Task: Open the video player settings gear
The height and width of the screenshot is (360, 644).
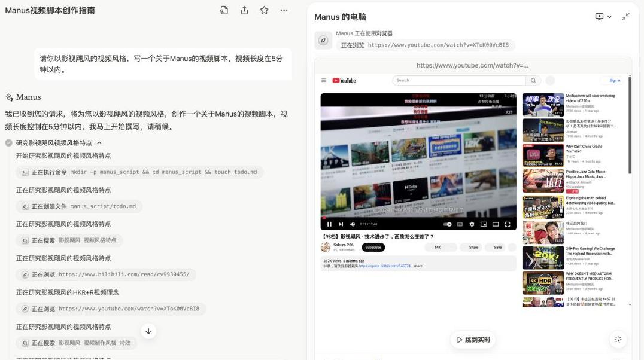Action: [x=472, y=224]
